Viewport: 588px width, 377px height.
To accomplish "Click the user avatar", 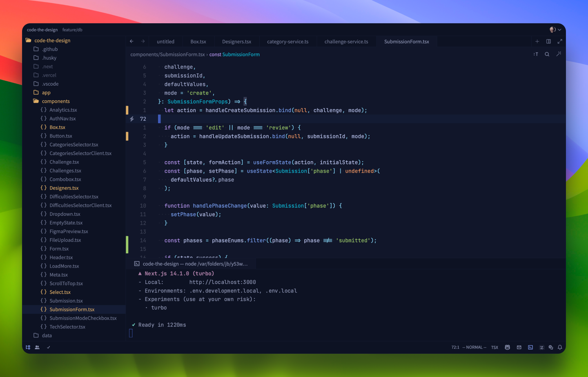I will 552,29.
